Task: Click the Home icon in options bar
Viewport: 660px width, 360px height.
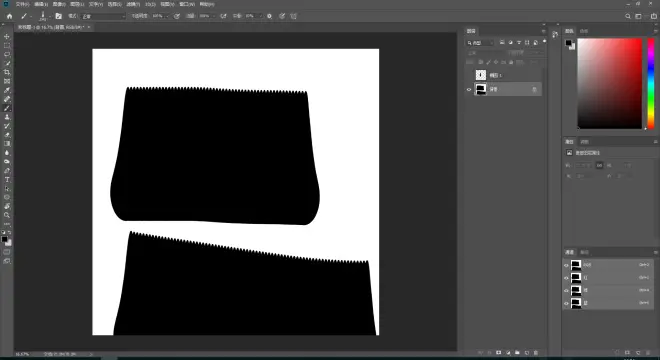Action: 9,16
